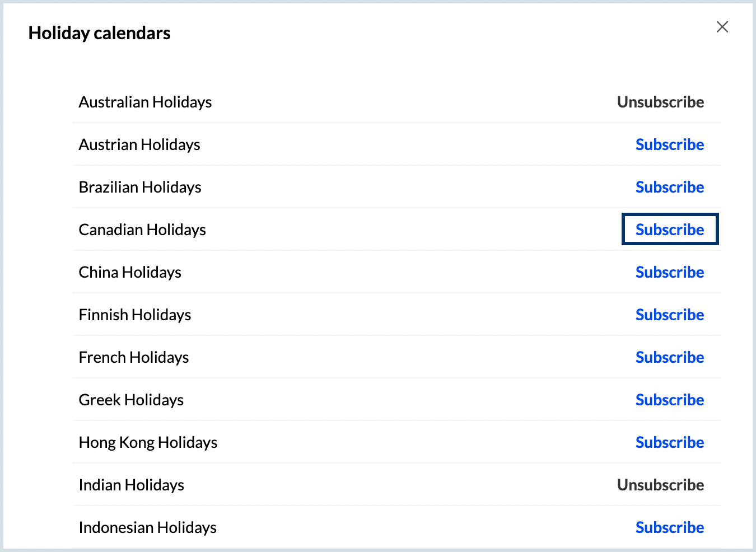Subscribe to Finnish Holidays calendar
Screen dimensions: 756x552
(669, 315)
